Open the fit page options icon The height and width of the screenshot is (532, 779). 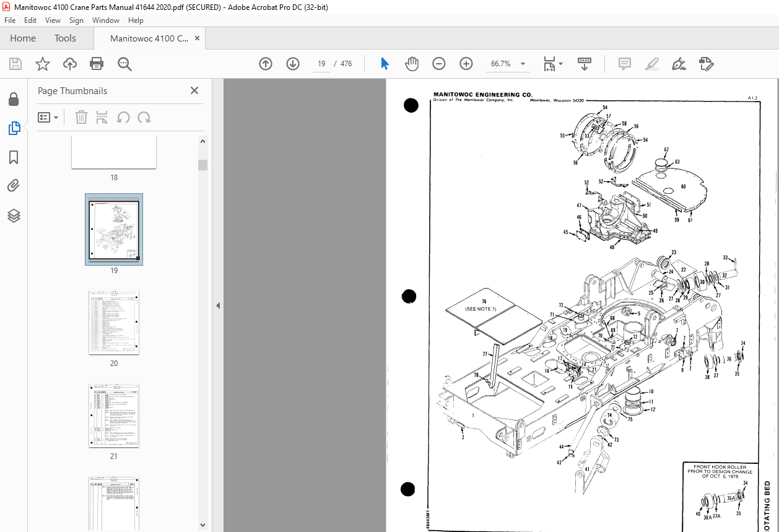[552, 64]
